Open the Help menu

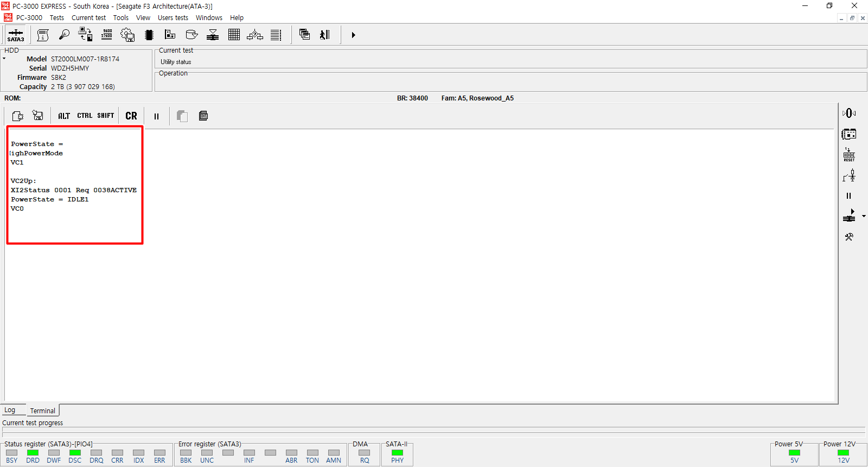pyautogui.click(x=237, y=18)
